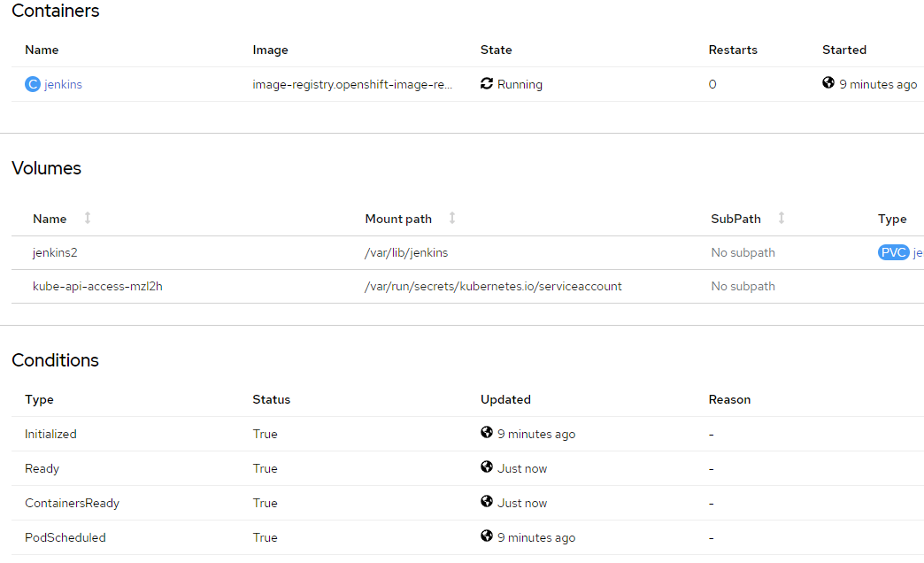
Task: Click the /var/lib/jenkins mount path link
Action: tap(404, 251)
